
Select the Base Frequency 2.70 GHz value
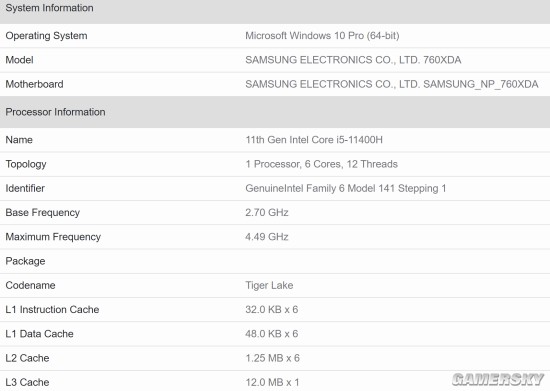coord(267,213)
